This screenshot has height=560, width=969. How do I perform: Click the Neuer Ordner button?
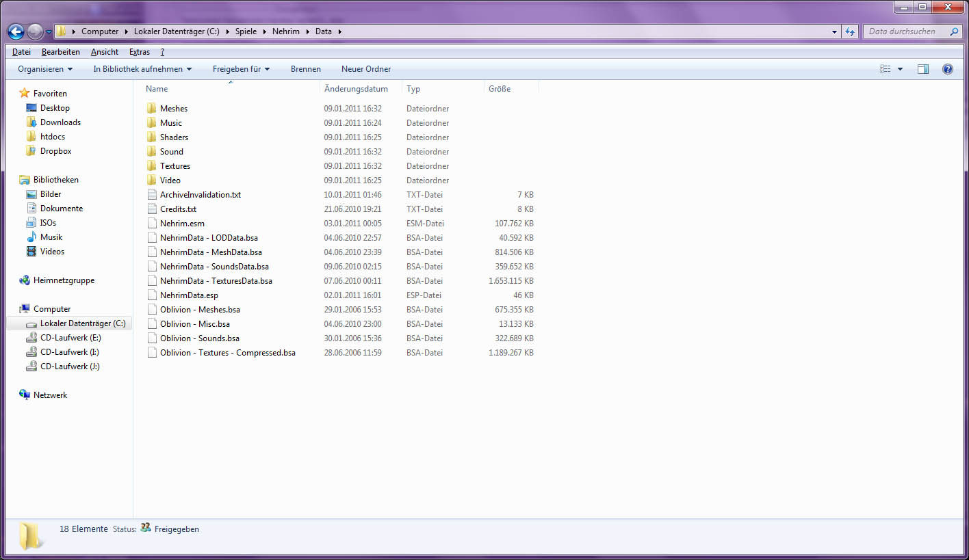point(366,69)
